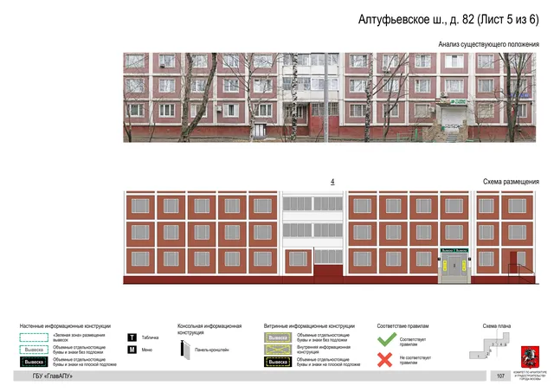This screenshot has width=554, height=392.
Task: Click the black 'T' Табличка legend icon
Action: pos(132,337)
